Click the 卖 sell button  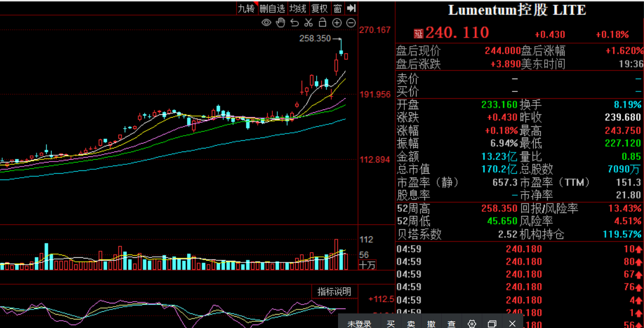(x=411, y=324)
